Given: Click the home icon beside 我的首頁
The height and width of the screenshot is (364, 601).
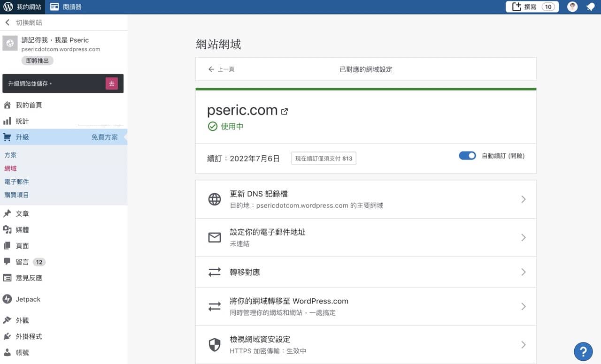Looking at the screenshot, I should pyautogui.click(x=7, y=105).
